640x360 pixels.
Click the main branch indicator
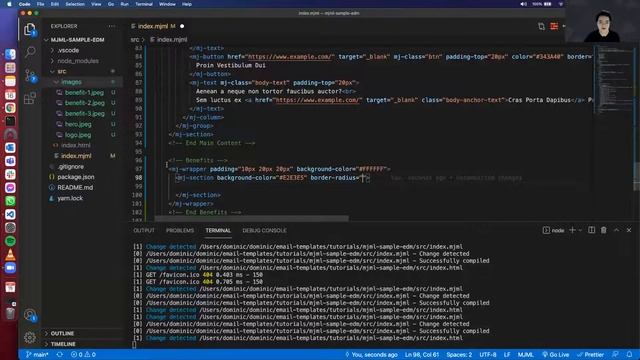tap(37, 355)
